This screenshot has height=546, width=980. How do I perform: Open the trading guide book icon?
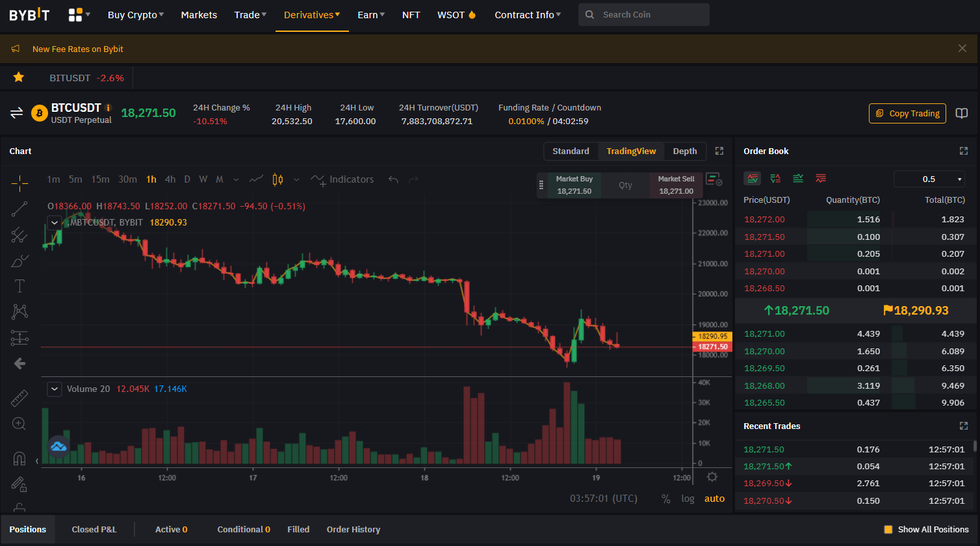[962, 113]
